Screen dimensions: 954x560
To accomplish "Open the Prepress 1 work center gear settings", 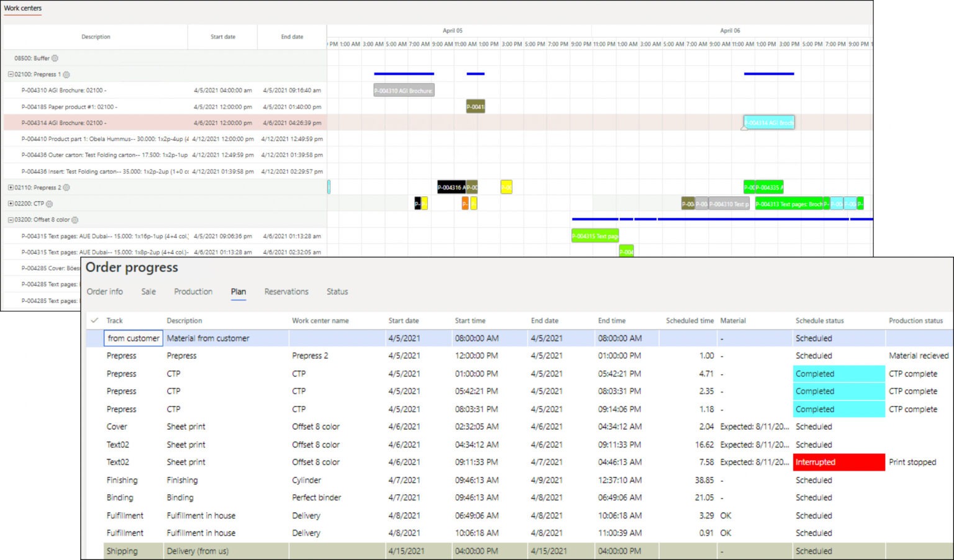I will pos(66,74).
